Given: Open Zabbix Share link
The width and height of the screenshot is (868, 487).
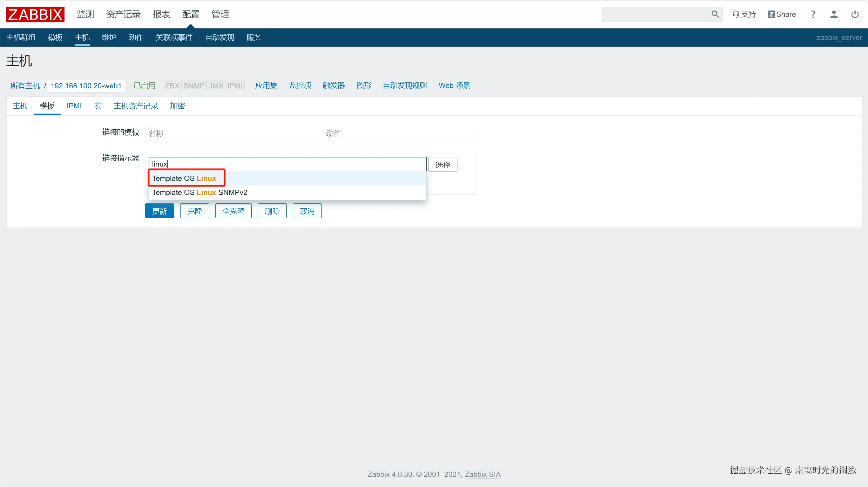Looking at the screenshot, I should [x=781, y=14].
